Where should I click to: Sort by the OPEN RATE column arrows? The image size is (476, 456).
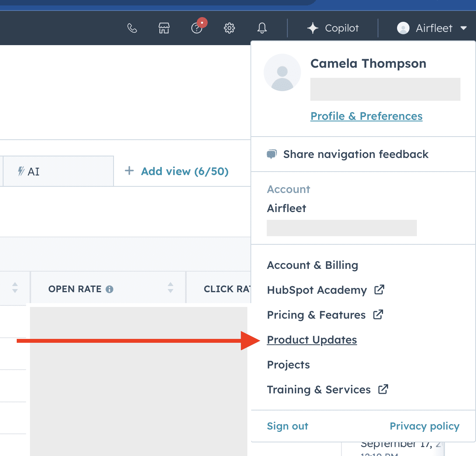tap(170, 288)
